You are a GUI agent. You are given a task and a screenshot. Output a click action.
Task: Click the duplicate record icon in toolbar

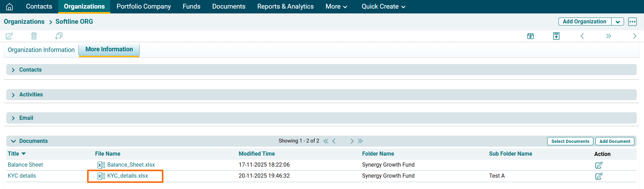click(x=59, y=36)
